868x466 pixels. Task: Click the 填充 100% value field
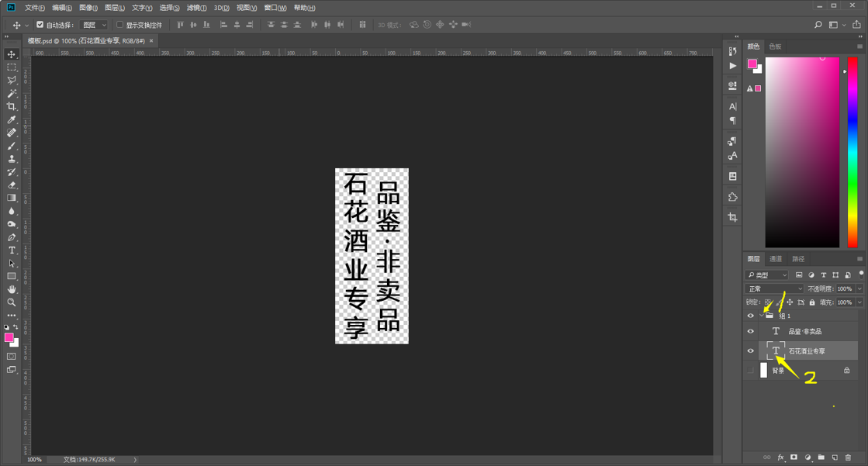coord(845,302)
